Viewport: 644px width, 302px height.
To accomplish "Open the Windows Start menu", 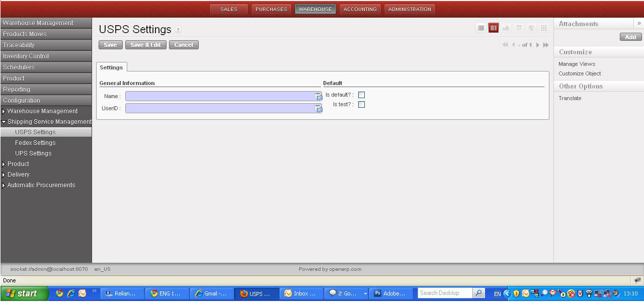I will coord(24,293).
